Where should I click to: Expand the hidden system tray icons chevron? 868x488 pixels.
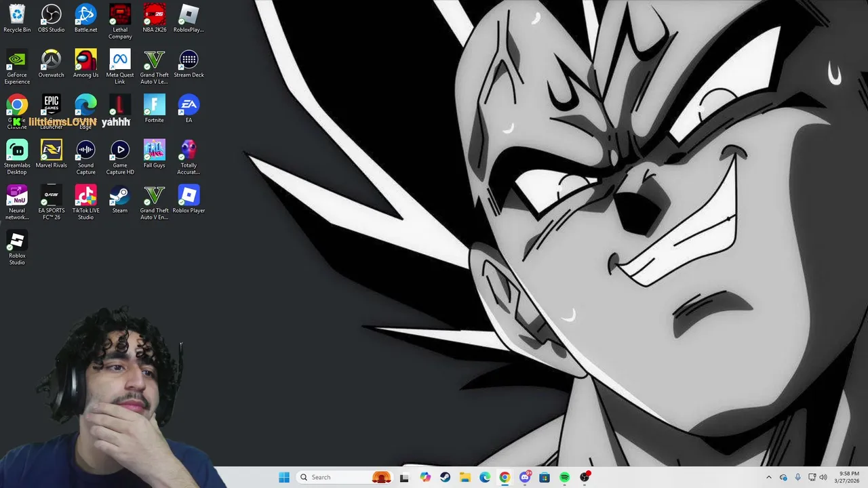point(768,477)
